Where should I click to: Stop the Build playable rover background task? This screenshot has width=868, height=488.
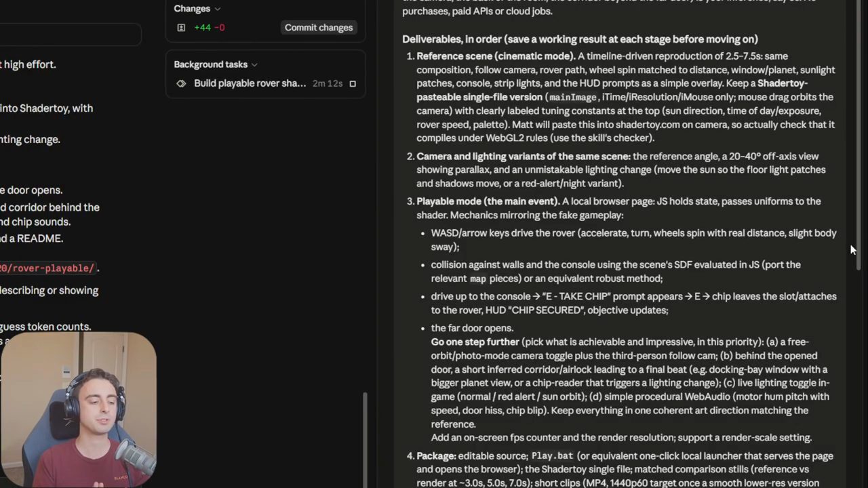click(x=352, y=83)
